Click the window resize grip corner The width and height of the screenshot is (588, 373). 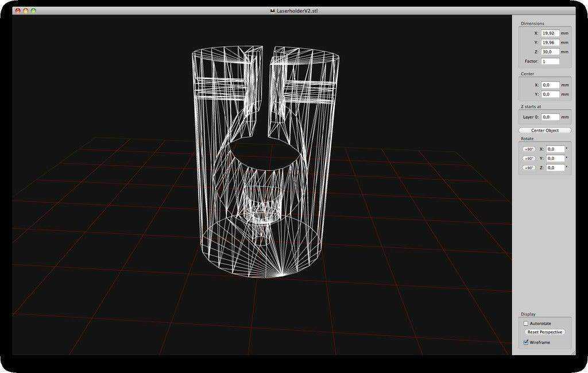(573, 353)
